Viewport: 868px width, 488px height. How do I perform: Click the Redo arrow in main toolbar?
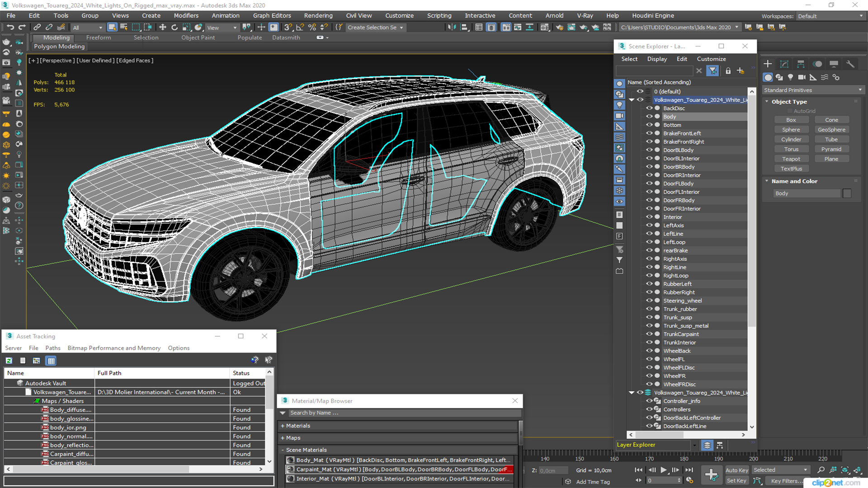click(22, 27)
